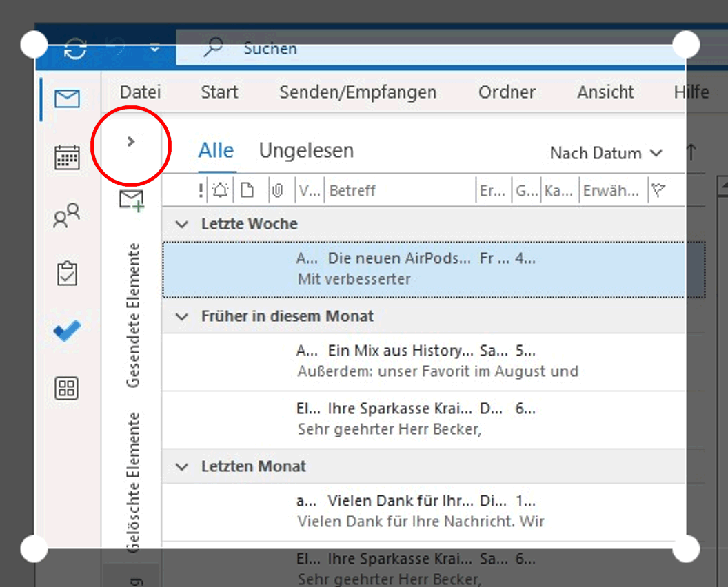
Task: Click the Letzte Woche group title
Action: pos(250,224)
